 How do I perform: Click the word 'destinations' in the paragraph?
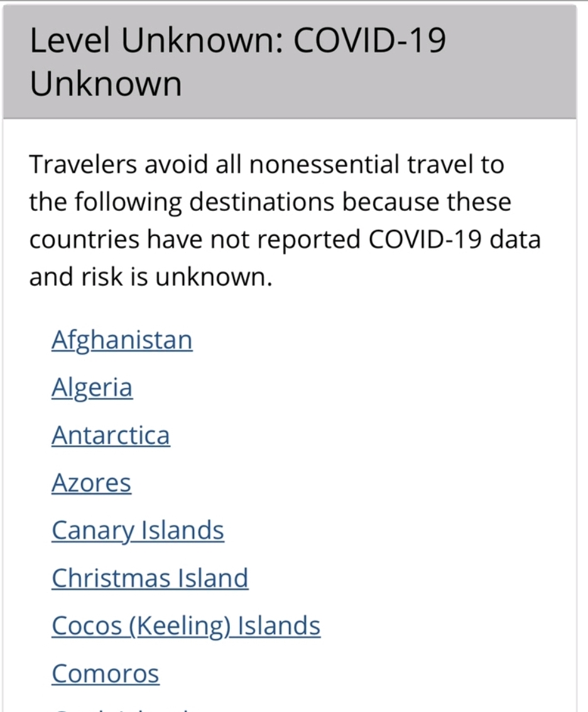[x=262, y=202]
